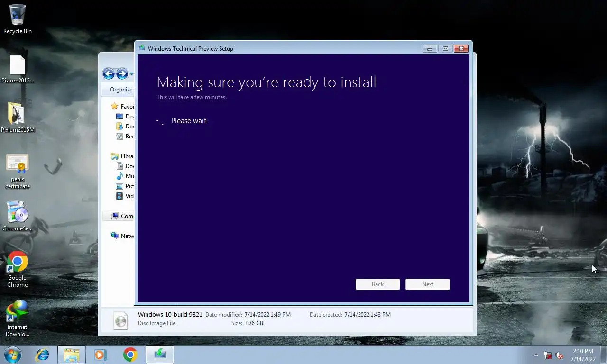The width and height of the screenshot is (607, 364).
Task: Select Favorites in Explorer navigation pane
Action: (x=122, y=107)
